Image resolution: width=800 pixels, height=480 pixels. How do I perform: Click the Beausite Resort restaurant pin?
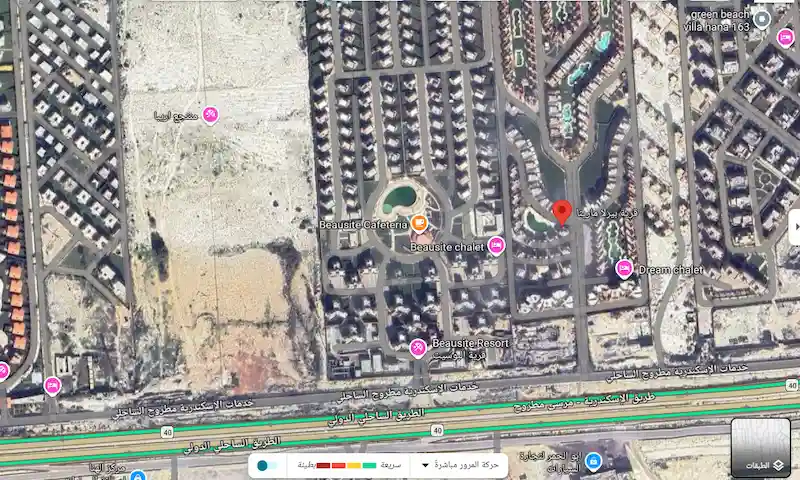click(418, 348)
